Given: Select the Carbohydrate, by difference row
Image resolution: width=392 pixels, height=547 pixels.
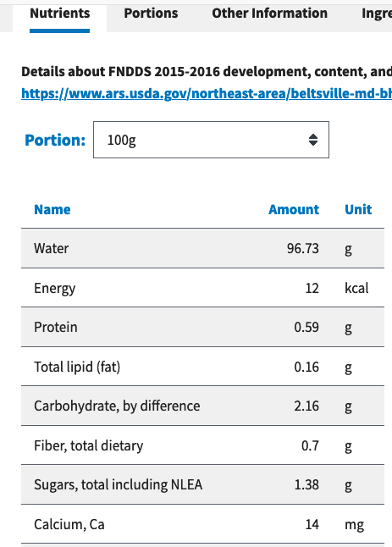Looking at the screenshot, I should (x=202, y=406).
